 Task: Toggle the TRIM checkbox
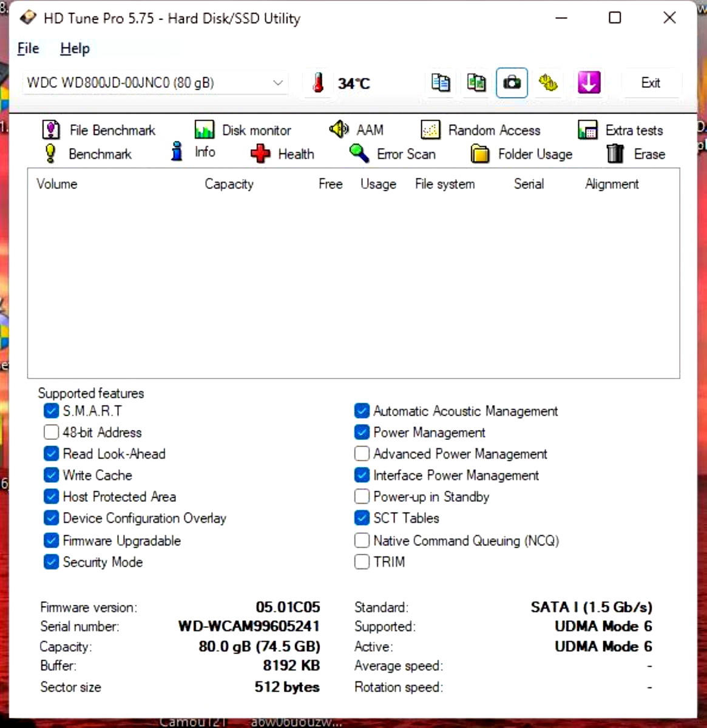362,561
